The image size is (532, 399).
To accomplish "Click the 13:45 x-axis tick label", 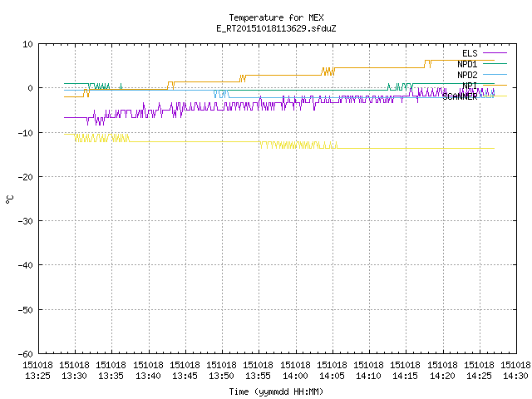I will tap(185, 376).
